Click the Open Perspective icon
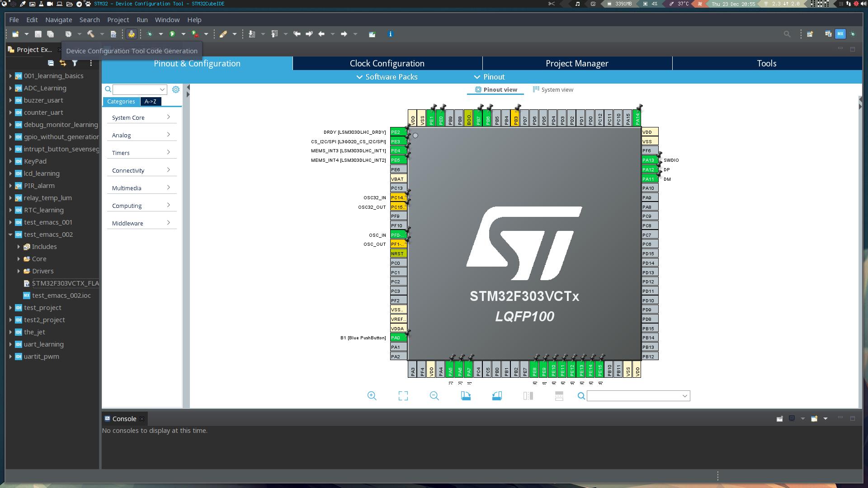868x488 pixels. click(x=810, y=34)
